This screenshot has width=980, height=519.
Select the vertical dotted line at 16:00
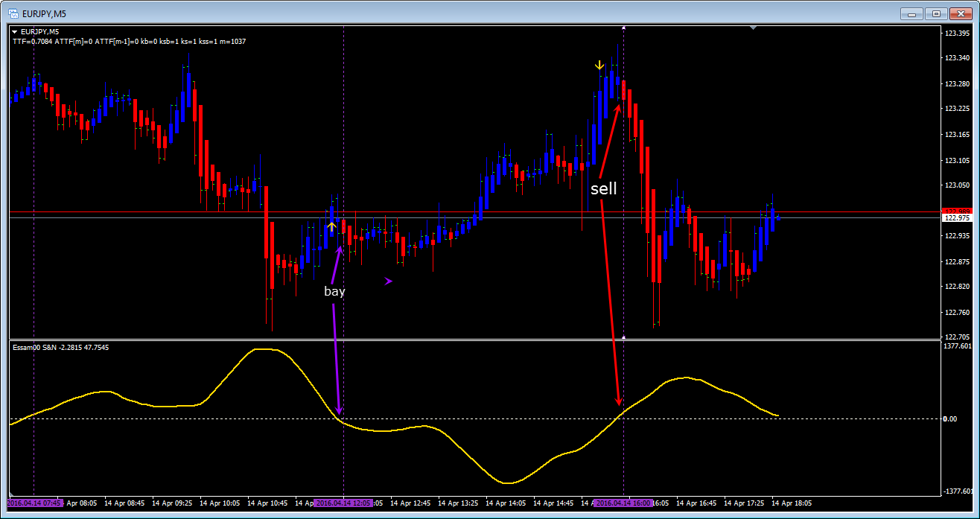click(623, 261)
